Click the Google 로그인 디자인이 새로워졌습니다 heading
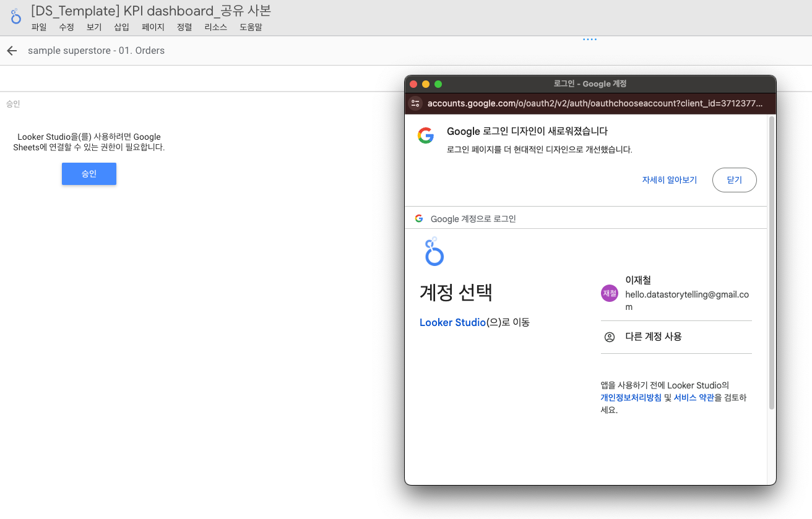Viewport: 812px width, 519px height. point(527,131)
